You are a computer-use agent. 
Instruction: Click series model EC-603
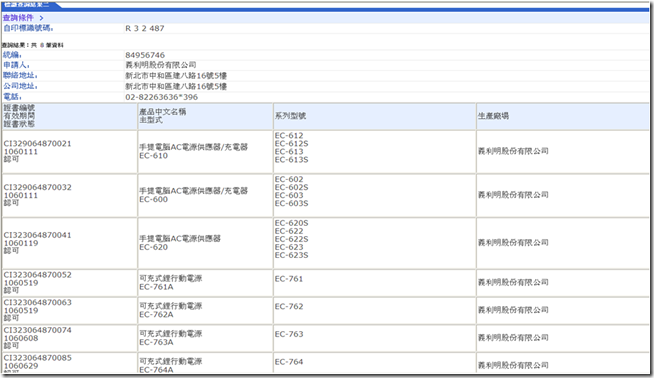[x=289, y=195]
